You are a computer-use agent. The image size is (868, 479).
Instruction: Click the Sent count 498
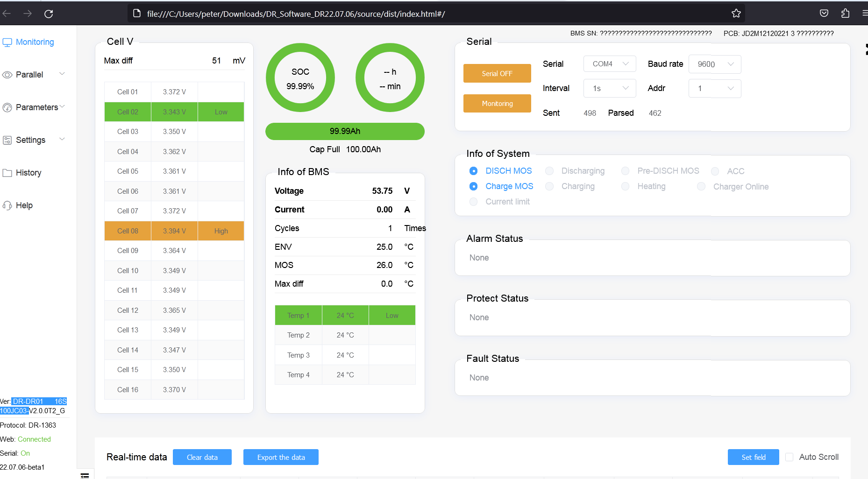click(x=590, y=113)
